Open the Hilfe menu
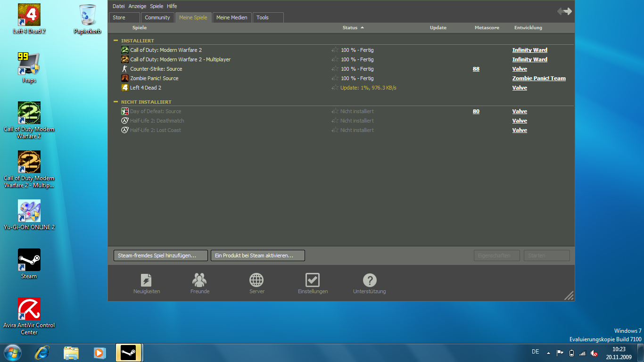Viewport: 644px width, 362px height. pyautogui.click(x=172, y=6)
